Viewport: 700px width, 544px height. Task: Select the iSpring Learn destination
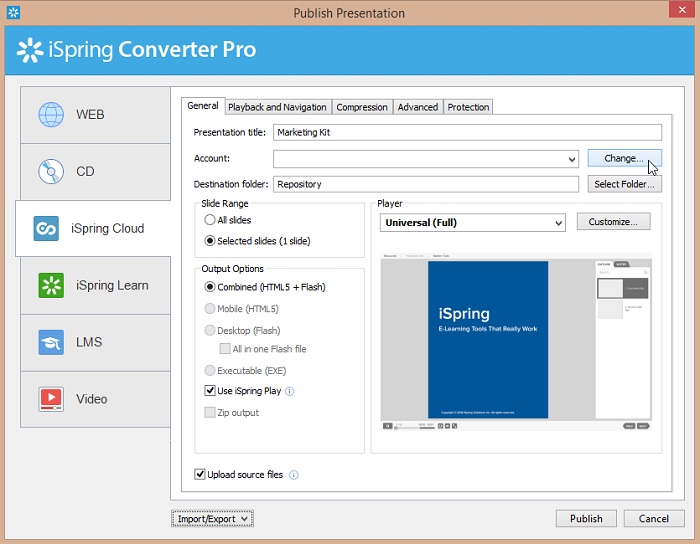coord(96,286)
